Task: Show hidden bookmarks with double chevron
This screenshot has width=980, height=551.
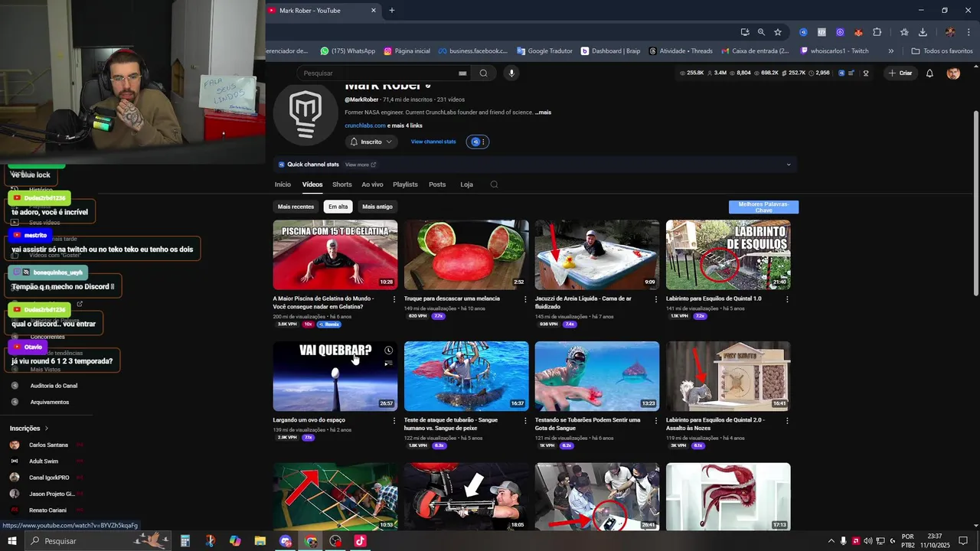Action: coord(891,51)
